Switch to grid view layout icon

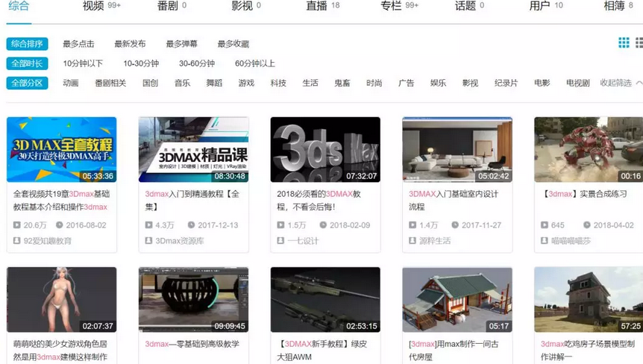624,43
